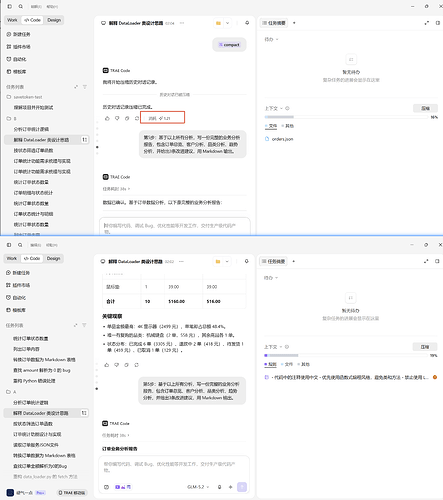Open 模板库 in the upper window sidebar
The width and height of the screenshot is (443, 500).
point(16,72)
